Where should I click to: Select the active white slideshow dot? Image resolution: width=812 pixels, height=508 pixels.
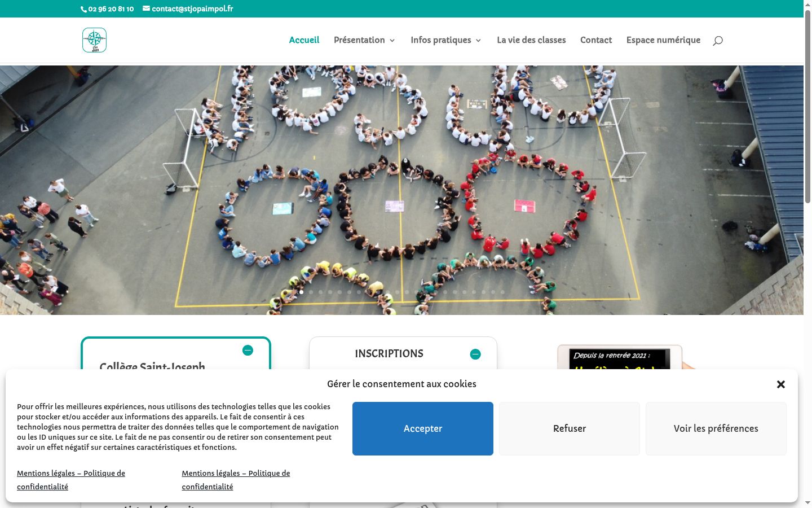click(302, 292)
